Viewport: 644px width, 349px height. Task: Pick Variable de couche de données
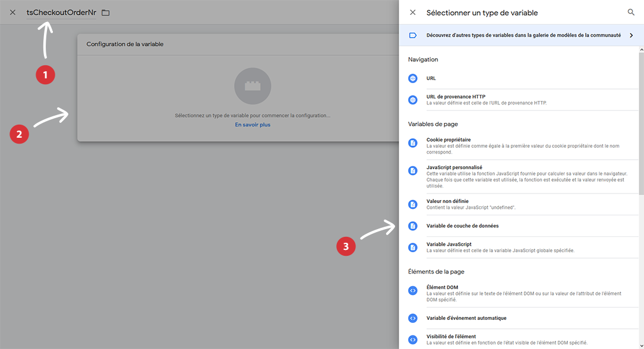pos(523,226)
